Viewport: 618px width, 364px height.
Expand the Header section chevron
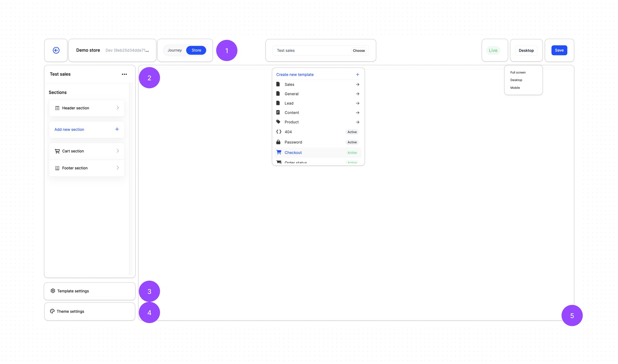point(118,108)
